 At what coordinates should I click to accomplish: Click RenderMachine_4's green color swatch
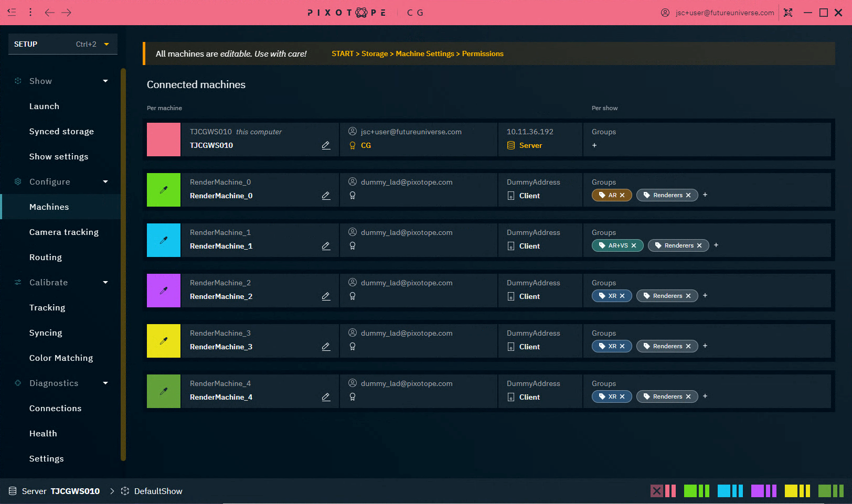163,391
